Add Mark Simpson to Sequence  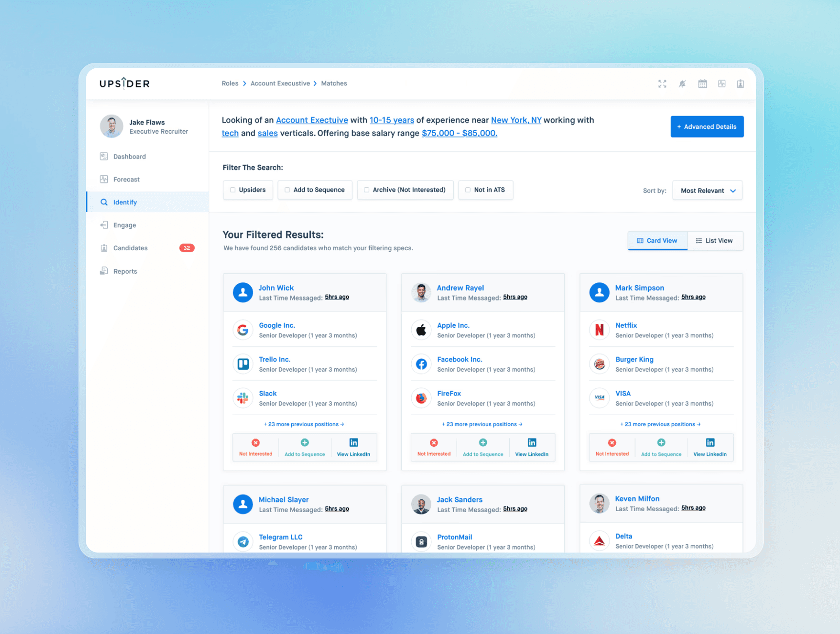661,447
